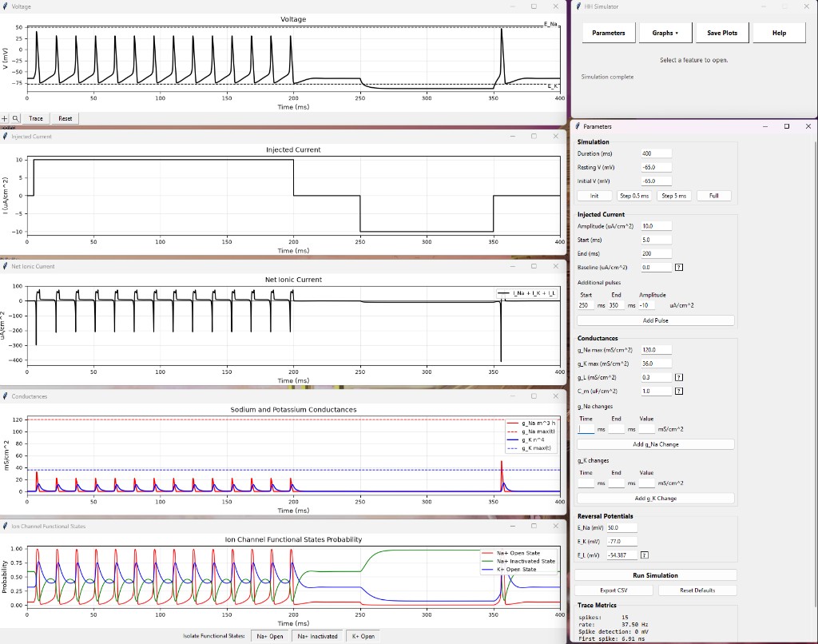Minimize the Conductances window
Screen dimensions: 818x644
pos(512,396)
